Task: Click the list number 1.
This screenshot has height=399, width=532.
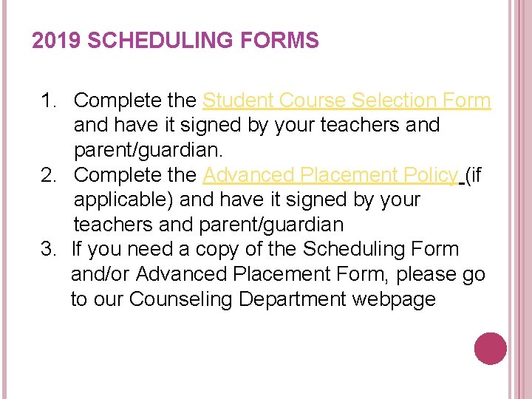Action: point(48,100)
